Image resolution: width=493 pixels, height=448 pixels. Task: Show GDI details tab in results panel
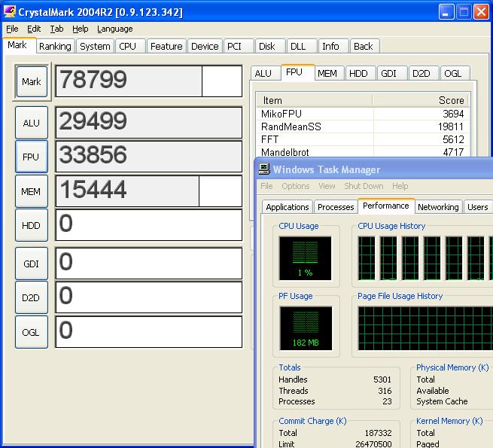click(x=392, y=73)
